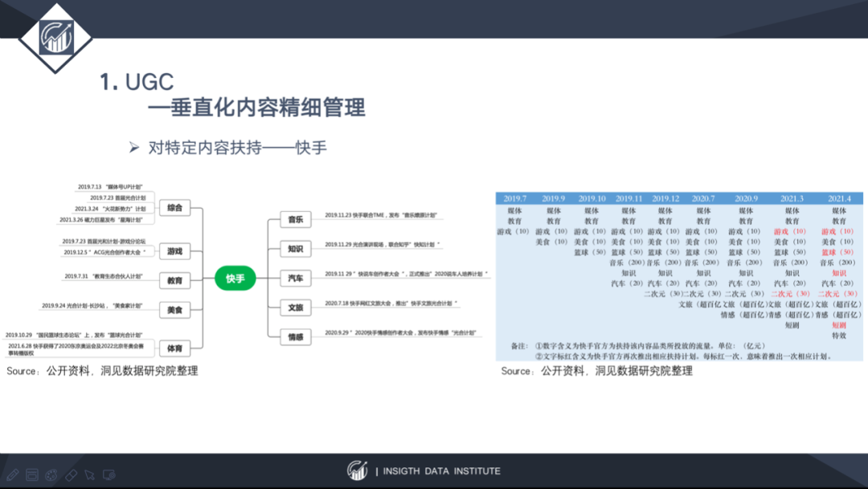Click the '2020.7.18 快手网红文旅大会' entry
The image size is (868, 489).
click(391, 304)
